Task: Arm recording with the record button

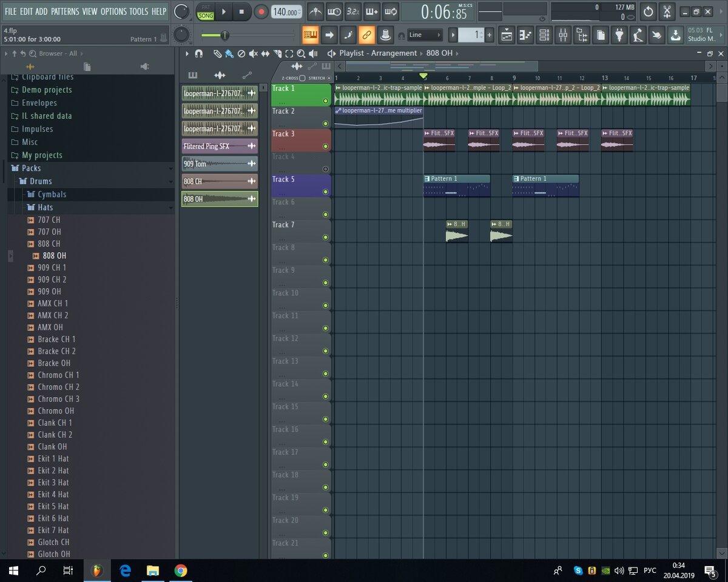Action: point(261,12)
